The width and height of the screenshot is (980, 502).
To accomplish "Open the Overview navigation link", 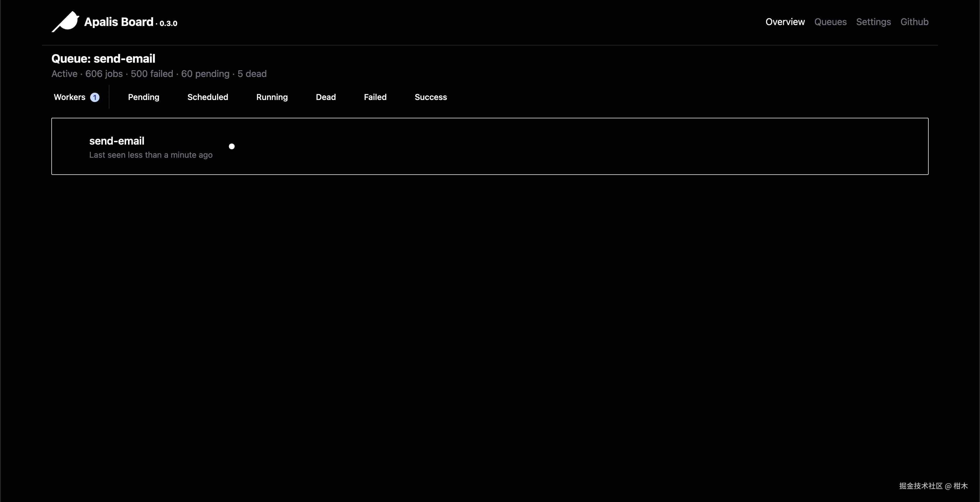I will [785, 22].
